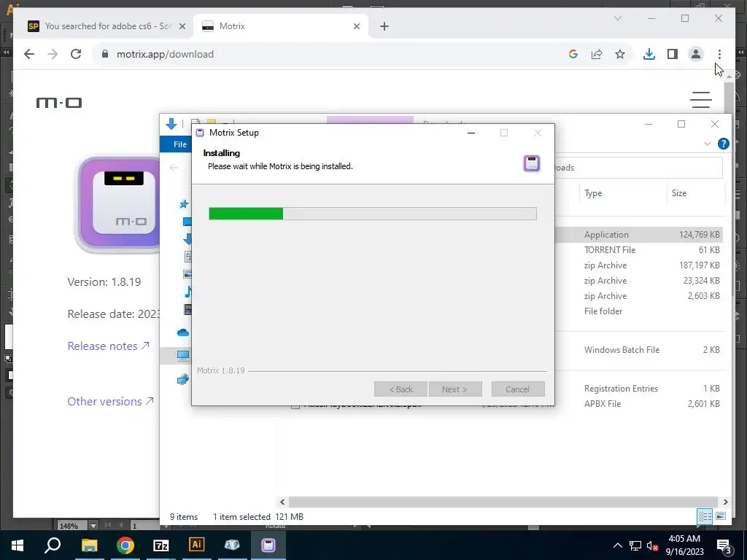Viewport: 747px width, 560px height.
Task: Select the zip Archive 23,324 KB row
Action: 638,281
